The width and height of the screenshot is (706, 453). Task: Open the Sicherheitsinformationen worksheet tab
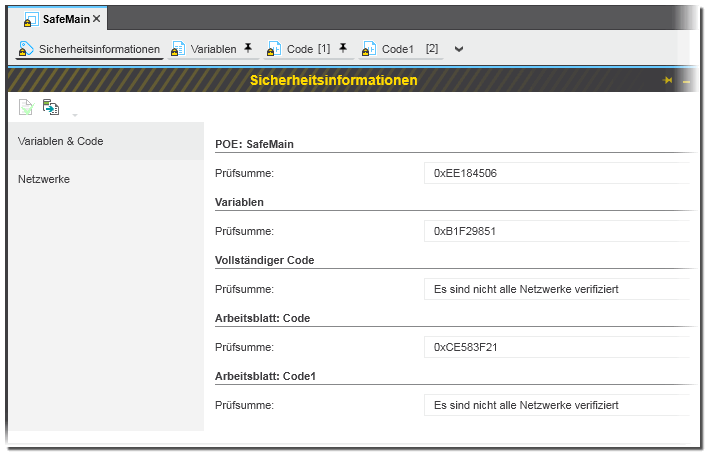98,49
